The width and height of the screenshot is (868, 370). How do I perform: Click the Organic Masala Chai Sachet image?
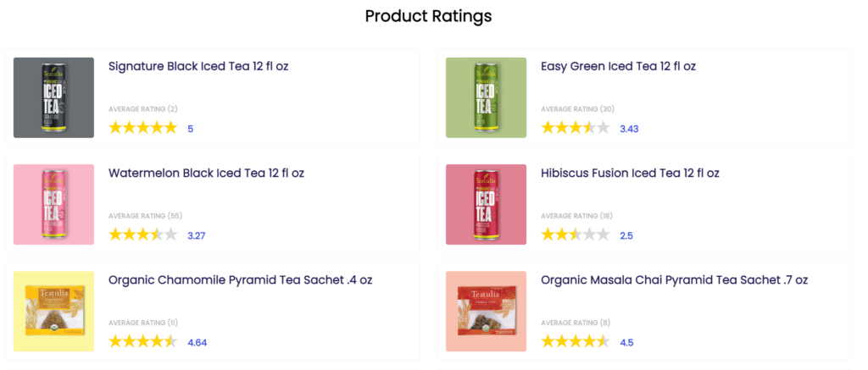pyautogui.click(x=486, y=311)
